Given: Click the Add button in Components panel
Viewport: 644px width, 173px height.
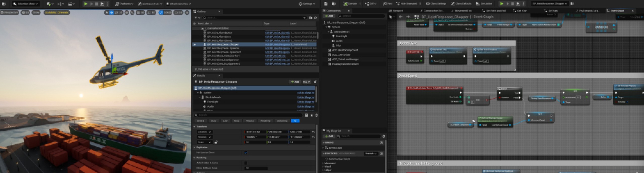Looking at the screenshot, I should pyautogui.click(x=329, y=16).
